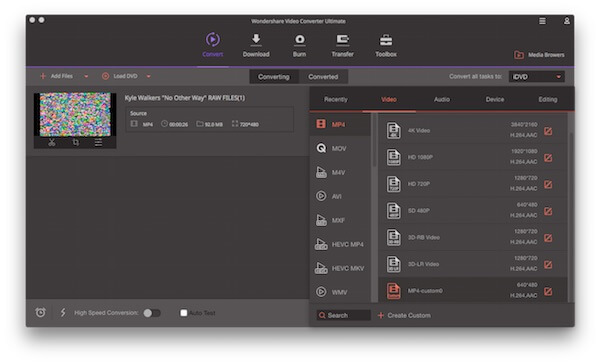Click the format Search field
Image resolution: width=600 pixels, height=364 pixels.
coord(344,315)
